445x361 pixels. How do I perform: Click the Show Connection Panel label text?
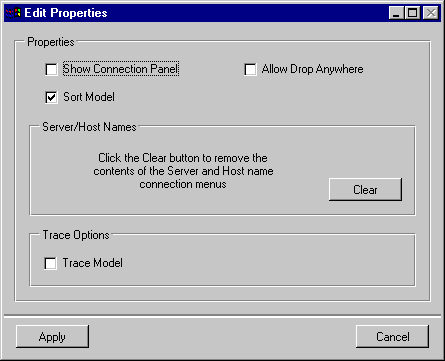pos(121,69)
